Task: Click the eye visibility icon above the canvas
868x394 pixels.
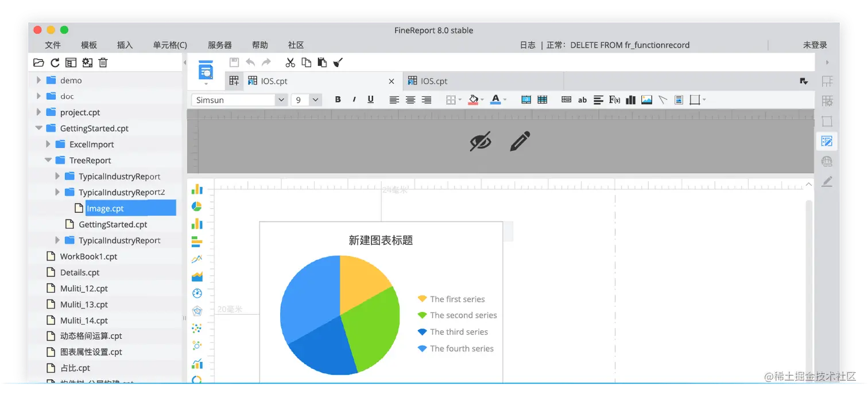Action: pos(480,141)
